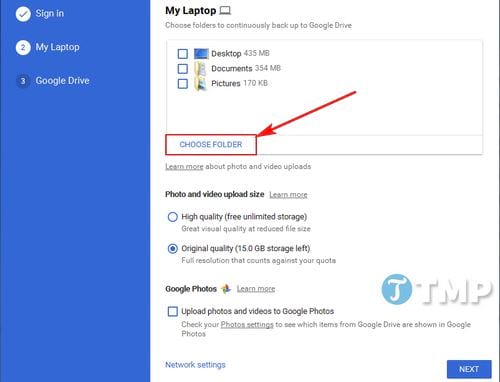500x382 pixels.
Task: Click "Photo and video upload size" heading
Action: tap(215, 194)
